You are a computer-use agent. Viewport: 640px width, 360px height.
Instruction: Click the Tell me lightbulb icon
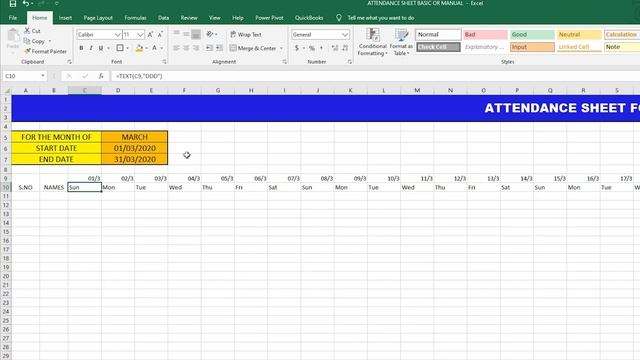tap(339, 18)
